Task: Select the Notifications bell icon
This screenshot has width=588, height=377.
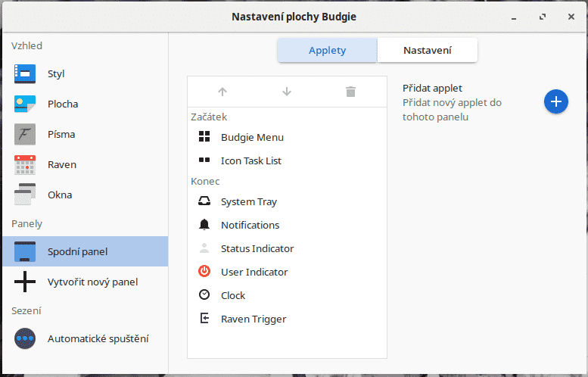Action: click(204, 225)
